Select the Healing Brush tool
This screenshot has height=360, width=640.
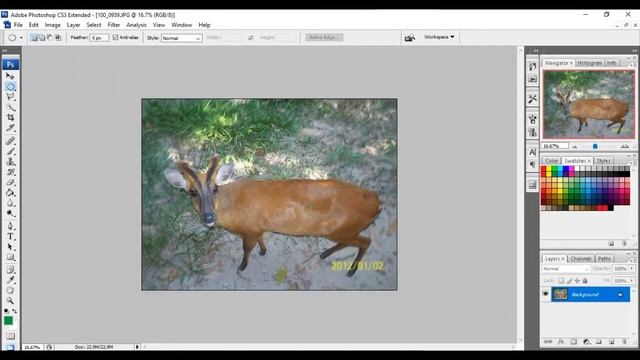[x=10, y=141]
